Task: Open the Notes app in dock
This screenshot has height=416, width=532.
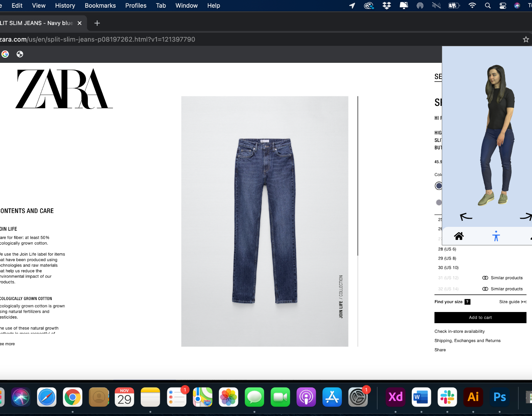Action: click(x=150, y=397)
